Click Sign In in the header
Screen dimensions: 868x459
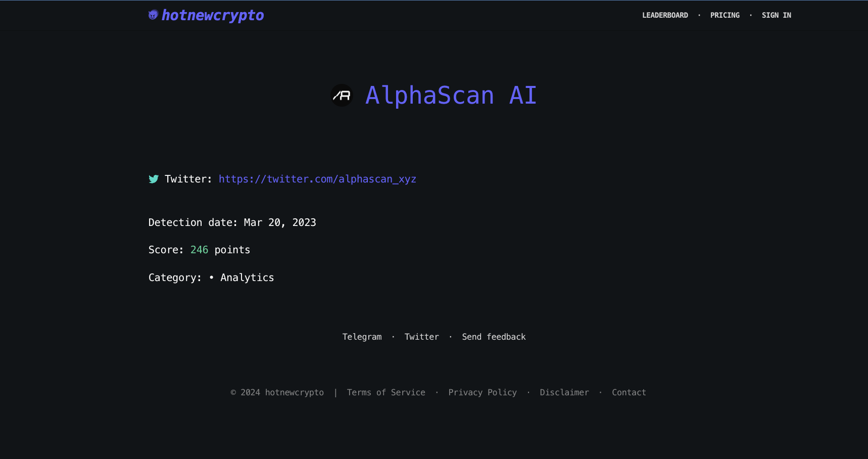click(x=776, y=15)
